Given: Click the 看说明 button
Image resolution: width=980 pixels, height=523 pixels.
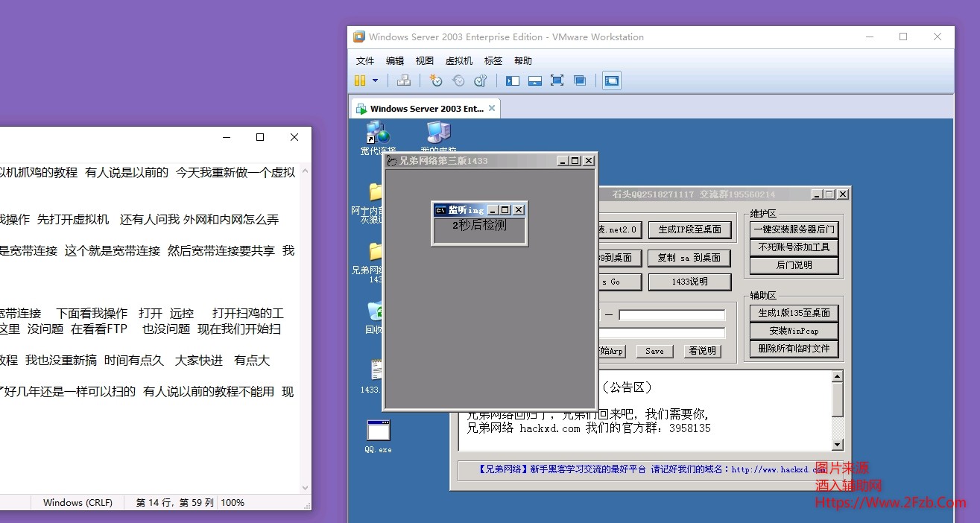Looking at the screenshot, I should (x=702, y=351).
